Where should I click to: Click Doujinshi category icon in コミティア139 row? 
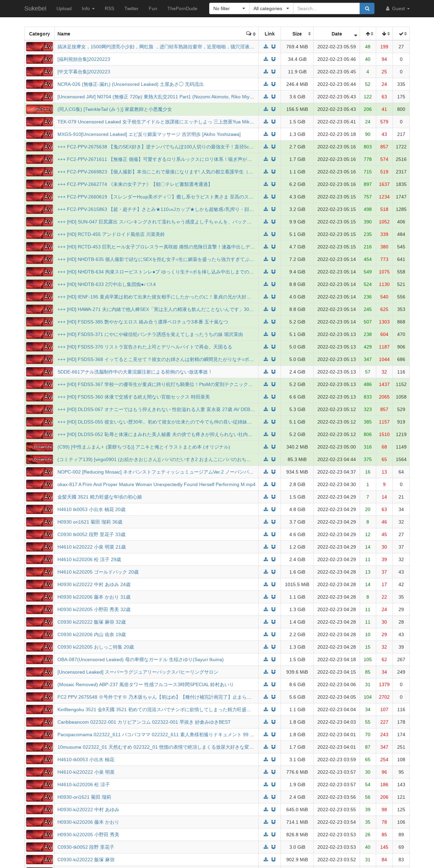point(40,459)
